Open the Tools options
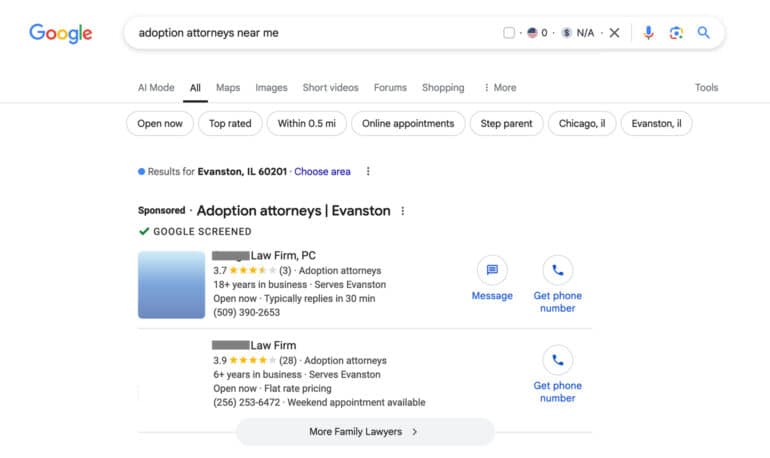The height and width of the screenshot is (458, 770). [706, 88]
